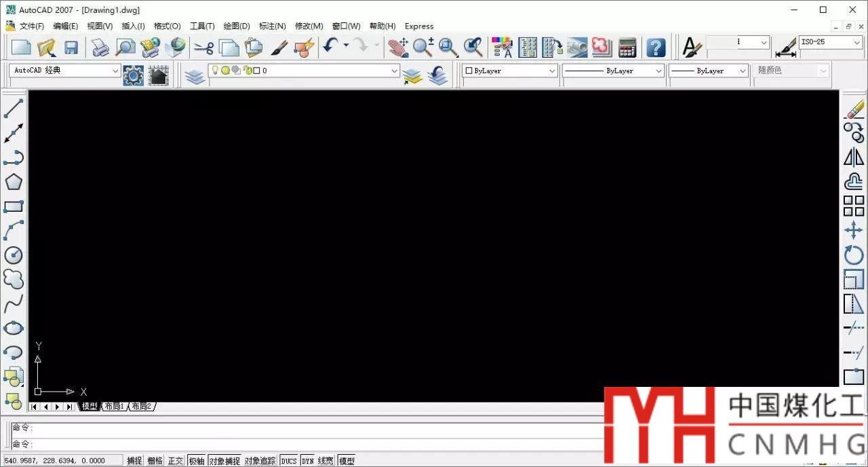Toggle 正交 ortho mode in status bar

[x=176, y=461]
